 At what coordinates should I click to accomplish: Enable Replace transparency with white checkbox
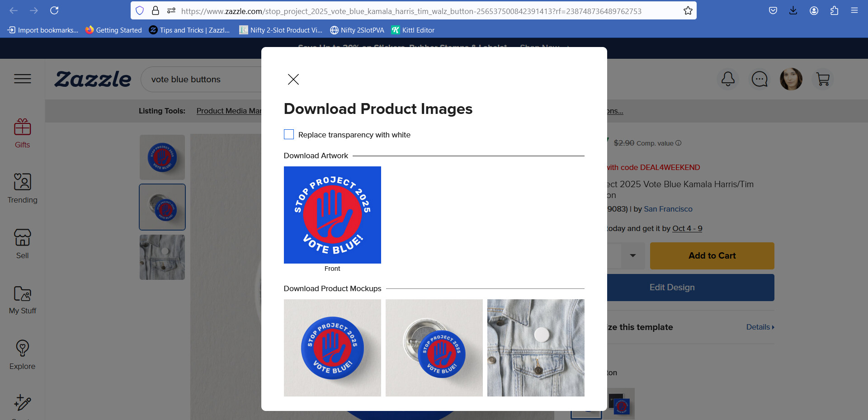pyautogui.click(x=289, y=134)
